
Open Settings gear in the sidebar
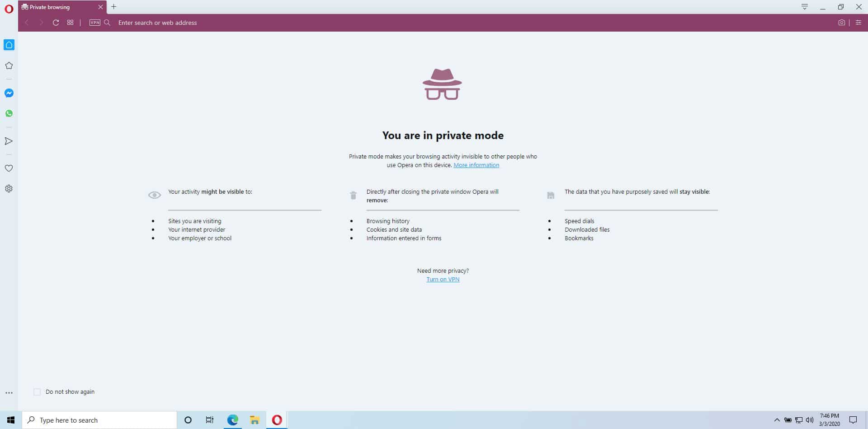pyautogui.click(x=9, y=189)
